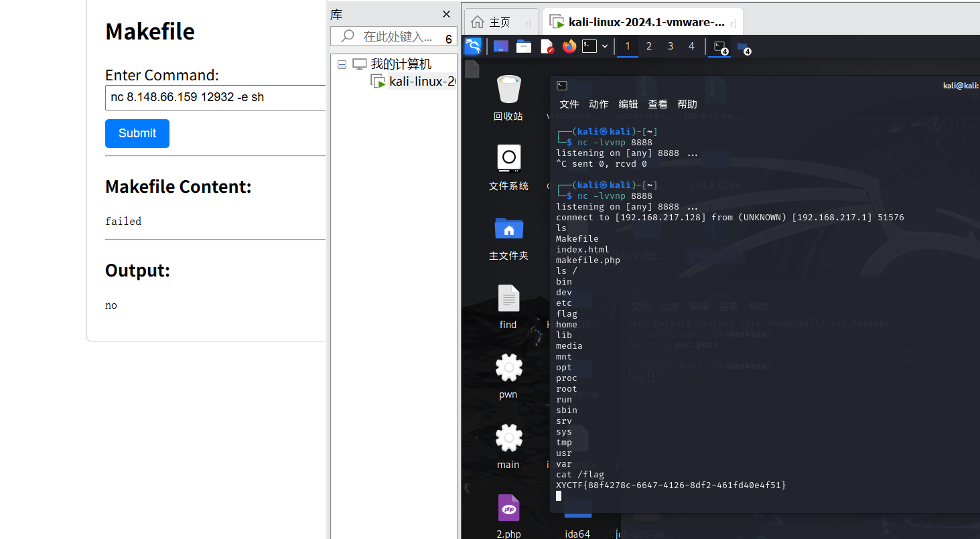
Task: Collapse the 我的计算机 tree node
Action: tap(342, 64)
